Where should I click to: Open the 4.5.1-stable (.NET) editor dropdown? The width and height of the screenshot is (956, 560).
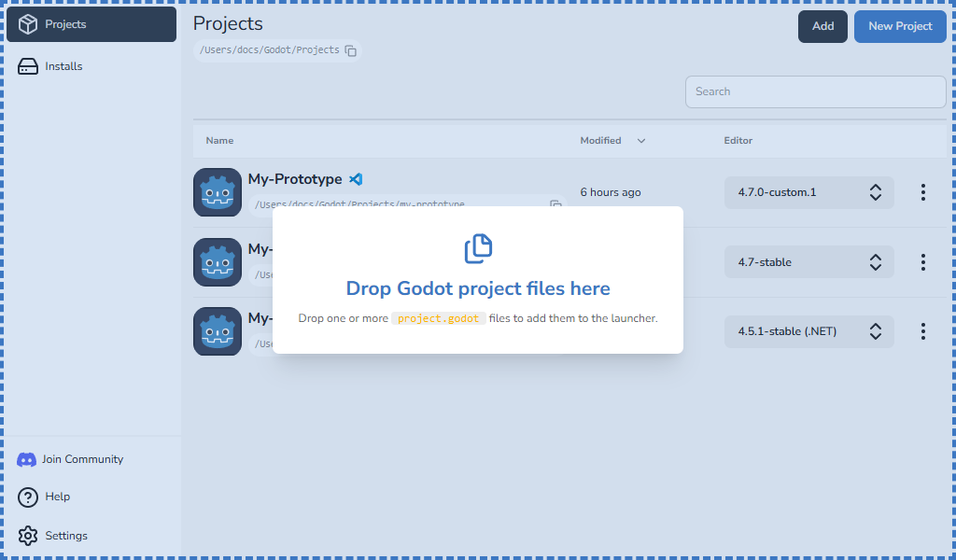coord(809,331)
